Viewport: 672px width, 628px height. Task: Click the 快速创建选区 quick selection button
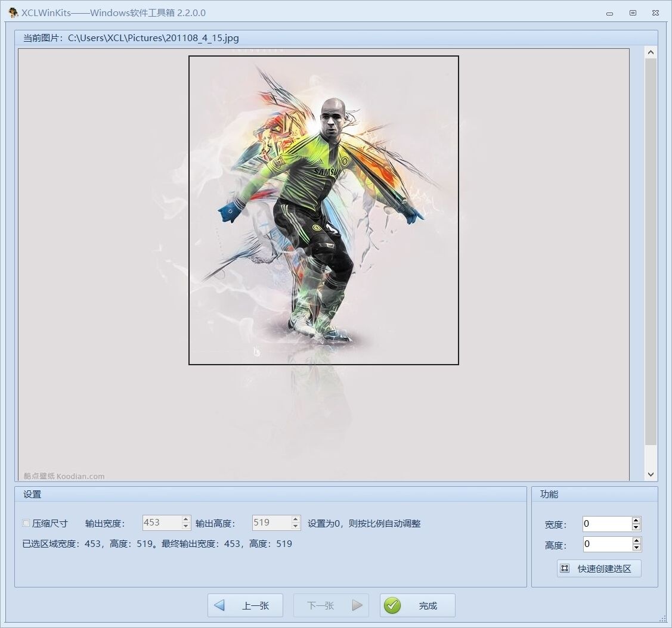(599, 568)
